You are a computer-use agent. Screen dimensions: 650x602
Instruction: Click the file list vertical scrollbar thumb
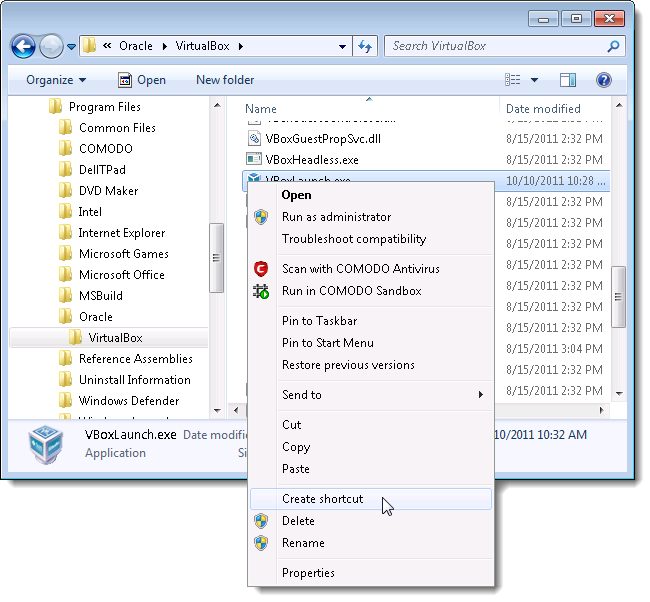618,297
